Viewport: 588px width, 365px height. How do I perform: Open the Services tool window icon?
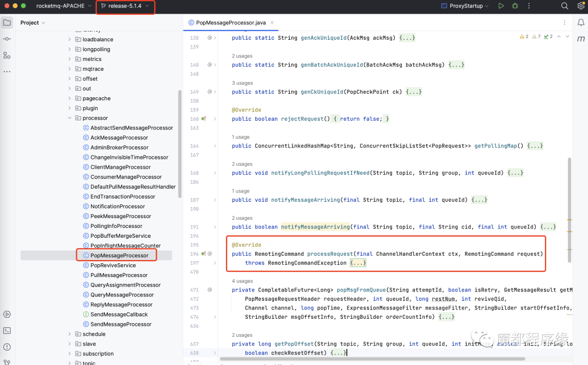[7, 314]
